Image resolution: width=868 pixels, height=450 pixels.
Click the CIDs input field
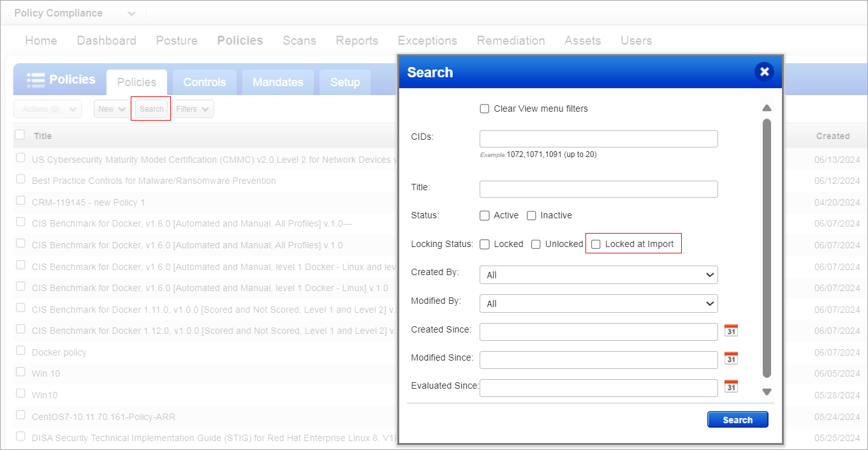pos(598,139)
